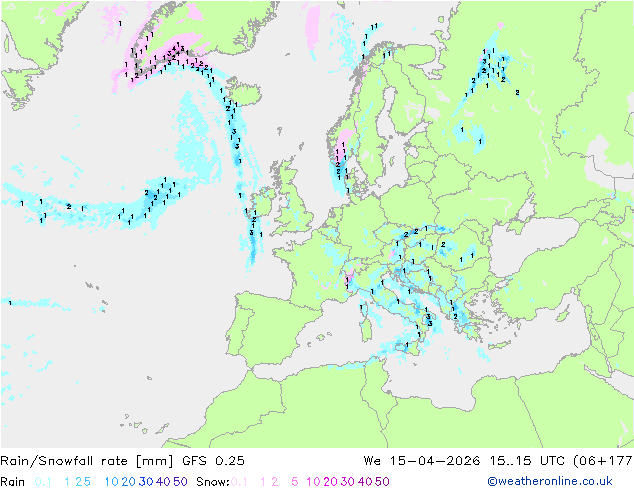Select the Rain legend value 5
Screen dimensions: 634x490
87,482
